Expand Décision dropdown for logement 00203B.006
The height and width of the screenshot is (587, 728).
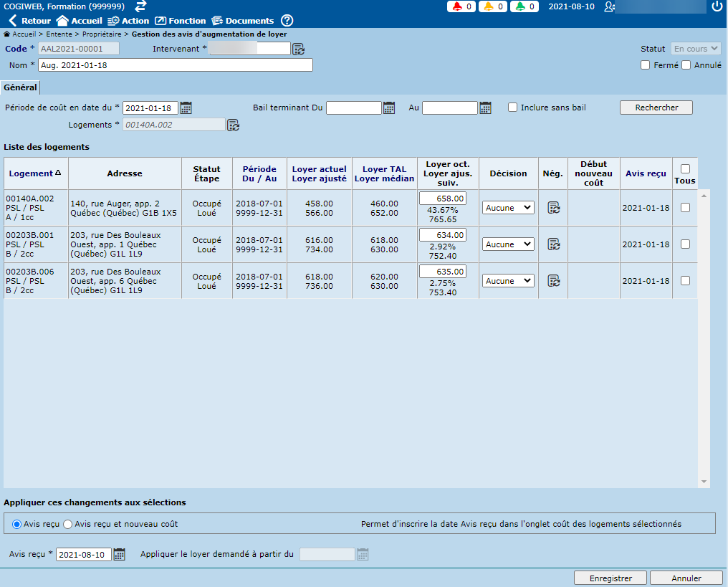coord(508,281)
